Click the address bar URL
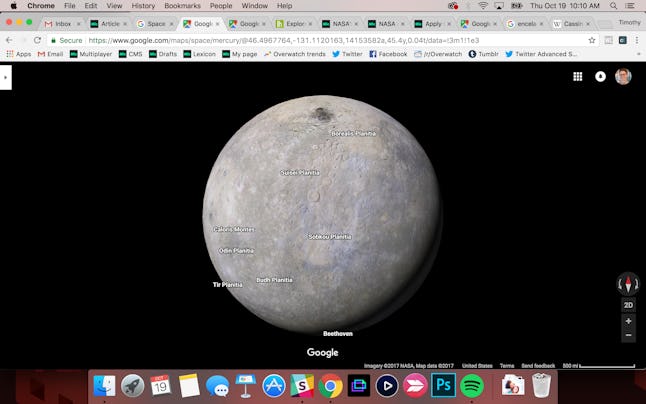The width and height of the screenshot is (646, 404). coord(283,40)
